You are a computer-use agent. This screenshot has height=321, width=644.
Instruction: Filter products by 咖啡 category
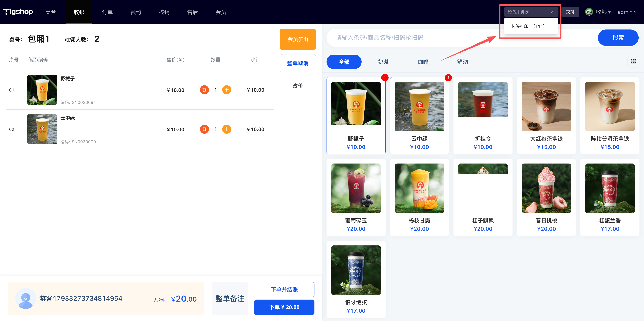[x=423, y=62]
